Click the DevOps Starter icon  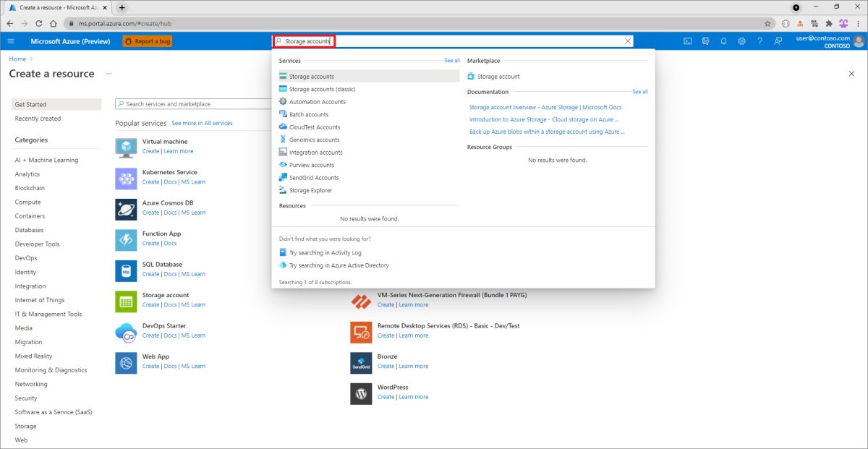click(x=126, y=332)
